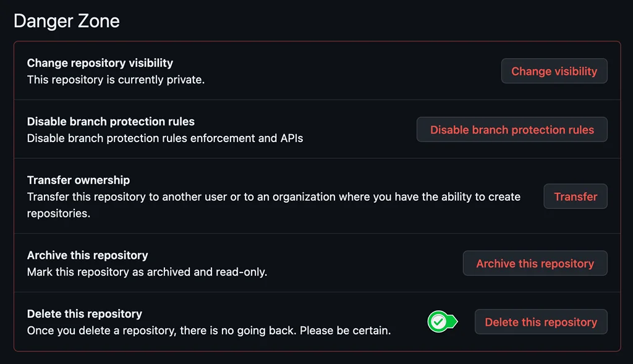
Task: Click the 'Please be certain.' sentence
Action: point(345,331)
